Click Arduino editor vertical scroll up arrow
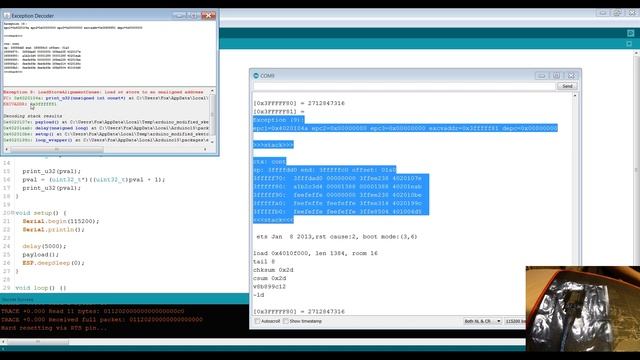 637,53
